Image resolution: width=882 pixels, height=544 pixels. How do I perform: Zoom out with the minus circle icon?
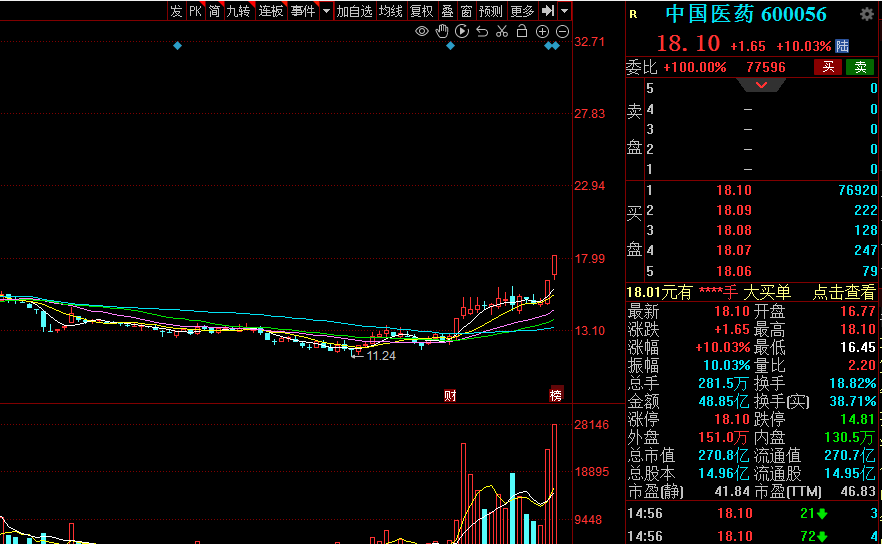coord(562,32)
